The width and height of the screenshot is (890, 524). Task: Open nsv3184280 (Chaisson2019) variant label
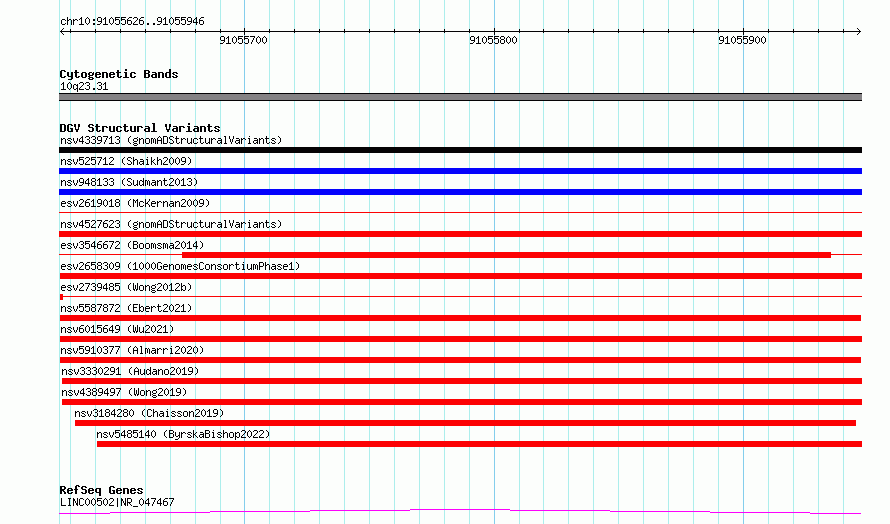click(149, 413)
